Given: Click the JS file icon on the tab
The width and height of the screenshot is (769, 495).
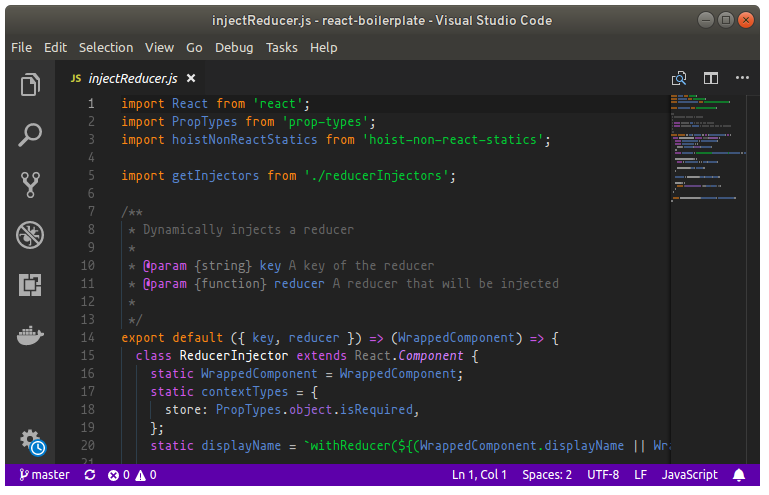Looking at the screenshot, I should tap(76, 78).
